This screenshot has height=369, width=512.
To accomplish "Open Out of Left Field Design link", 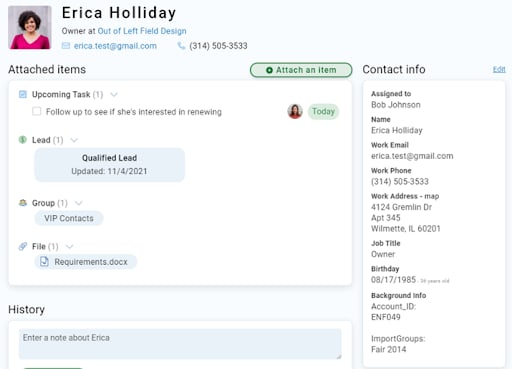I will click(142, 31).
